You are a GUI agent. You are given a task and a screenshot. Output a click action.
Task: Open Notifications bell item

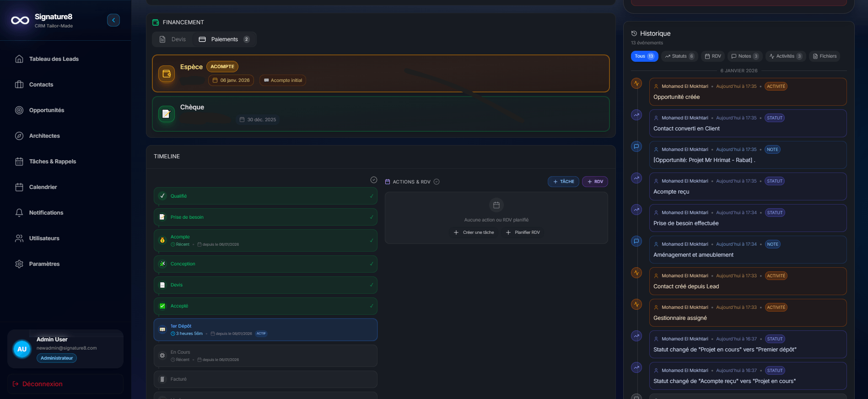pos(46,213)
